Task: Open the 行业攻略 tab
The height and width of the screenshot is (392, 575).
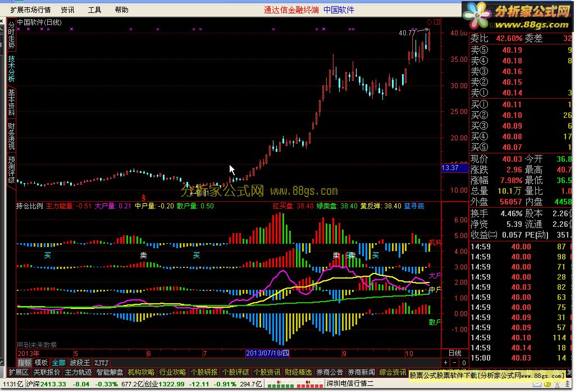Action: click(x=172, y=372)
